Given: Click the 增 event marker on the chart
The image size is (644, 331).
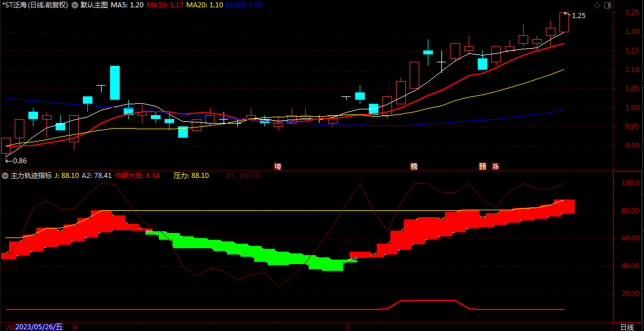Looking at the screenshot, I should coord(278,166).
